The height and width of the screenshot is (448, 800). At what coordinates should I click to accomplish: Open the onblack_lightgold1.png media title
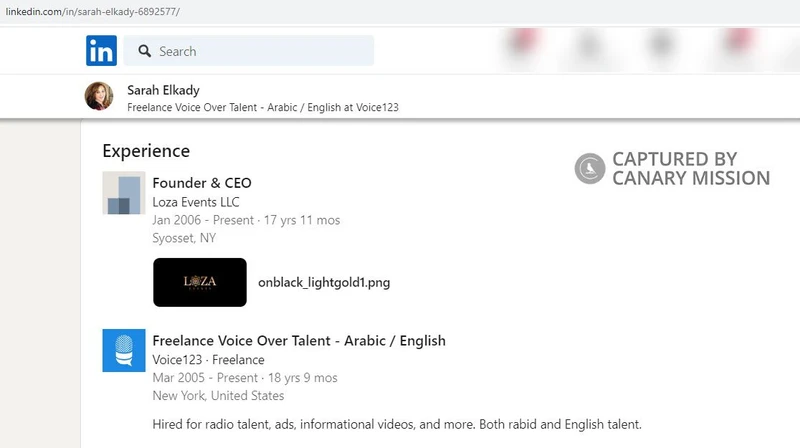point(324,283)
